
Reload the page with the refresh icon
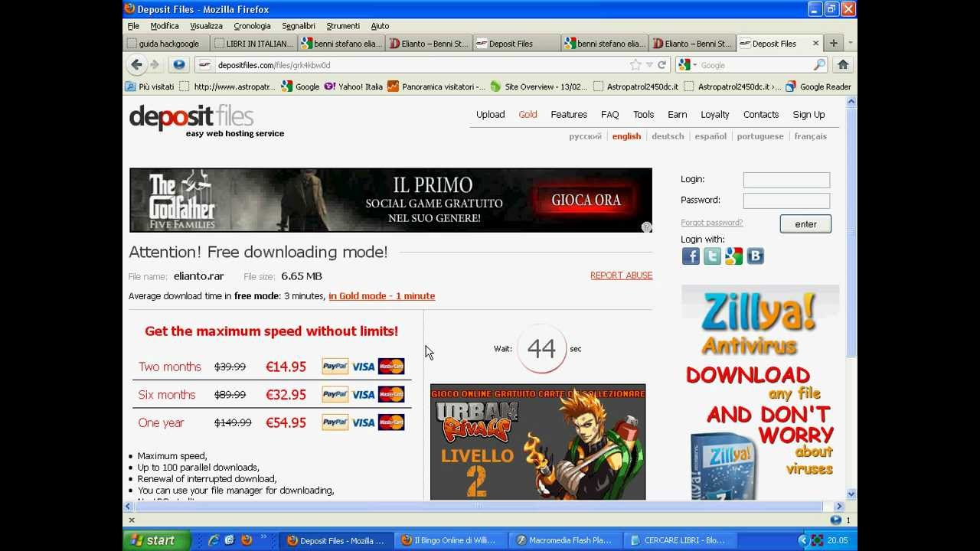(x=661, y=65)
